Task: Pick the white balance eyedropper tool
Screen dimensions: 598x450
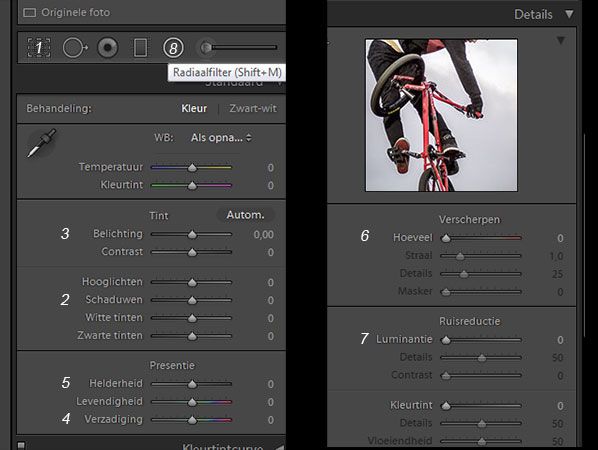Action: [x=42, y=143]
